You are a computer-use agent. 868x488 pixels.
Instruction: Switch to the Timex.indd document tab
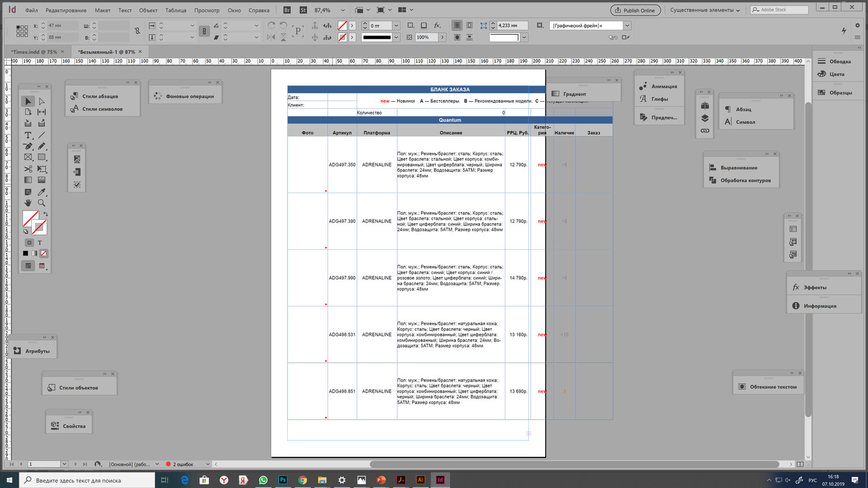(34, 51)
